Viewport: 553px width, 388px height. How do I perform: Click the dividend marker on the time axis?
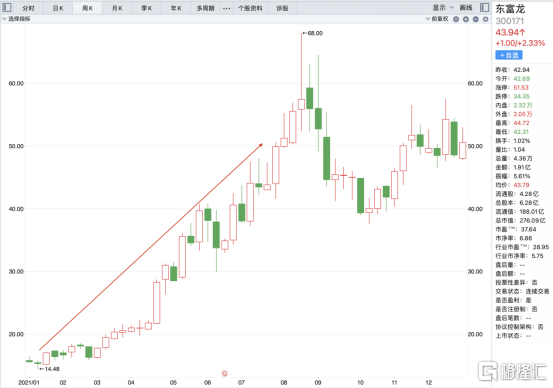pos(224,373)
